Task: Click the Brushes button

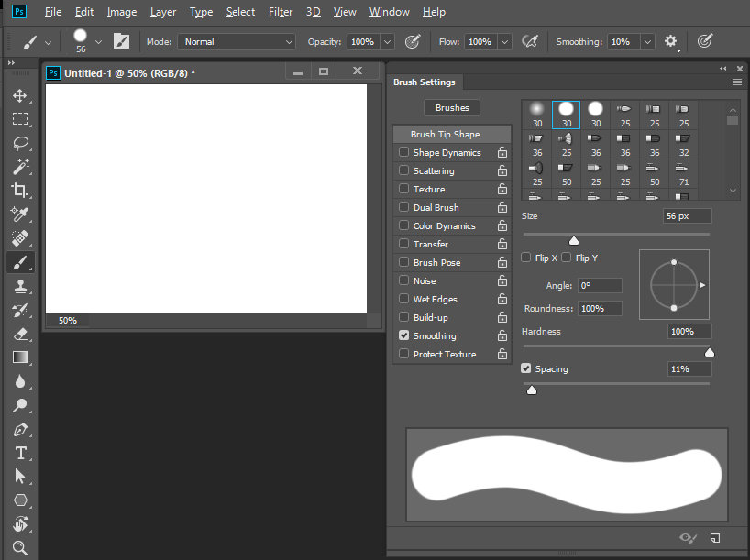Action: pyautogui.click(x=452, y=107)
